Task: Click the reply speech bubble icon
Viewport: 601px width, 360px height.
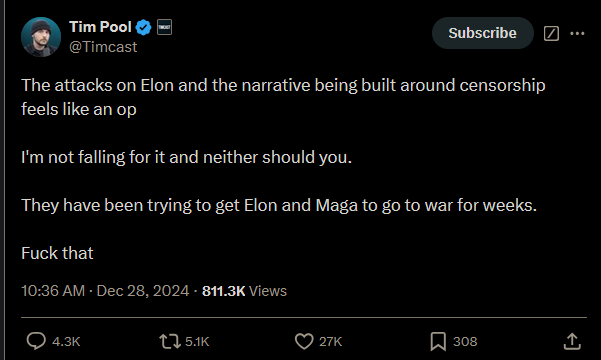Action: tap(36, 341)
